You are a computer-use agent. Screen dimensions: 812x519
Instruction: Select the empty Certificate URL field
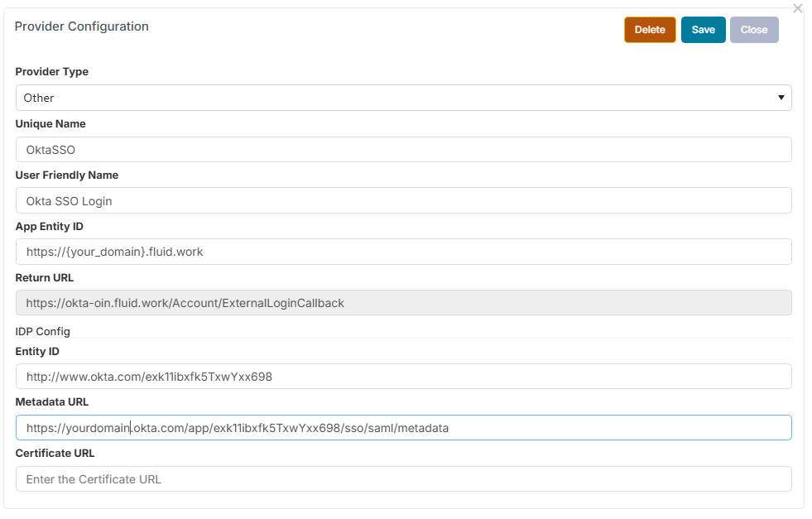[x=403, y=479]
